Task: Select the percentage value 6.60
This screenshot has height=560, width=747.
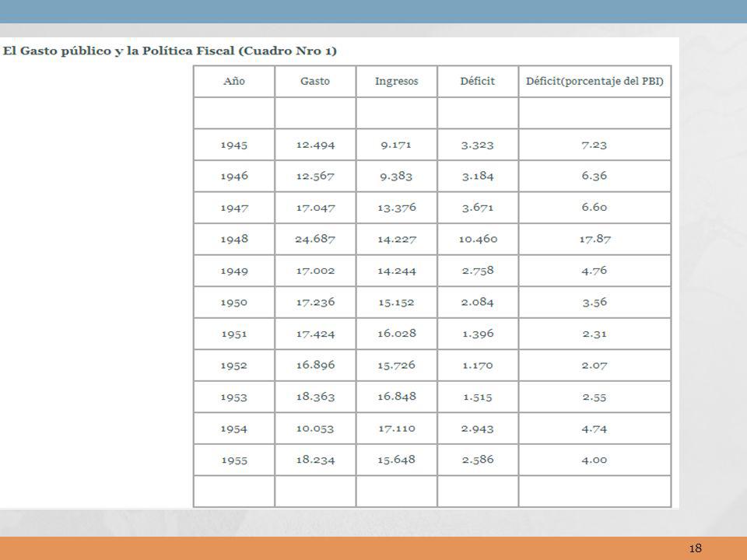Action: [594, 207]
